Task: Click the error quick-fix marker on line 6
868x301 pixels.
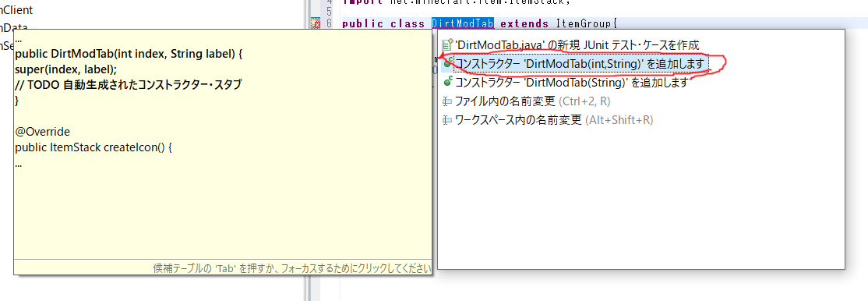Action: click(x=315, y=23)
